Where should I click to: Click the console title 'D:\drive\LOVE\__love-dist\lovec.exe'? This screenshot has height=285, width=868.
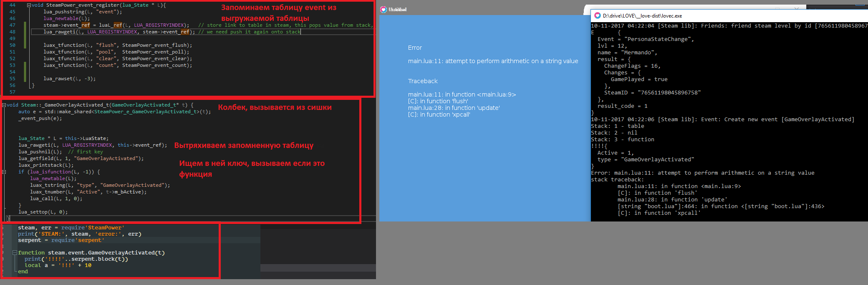point(642,16)
